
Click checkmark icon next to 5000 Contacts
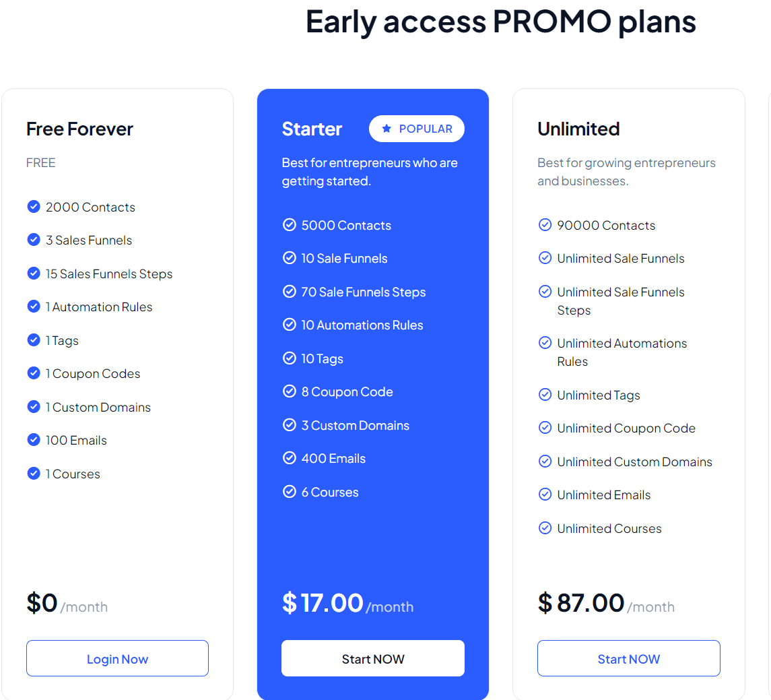pyautogui.click(x=289, y=225)
